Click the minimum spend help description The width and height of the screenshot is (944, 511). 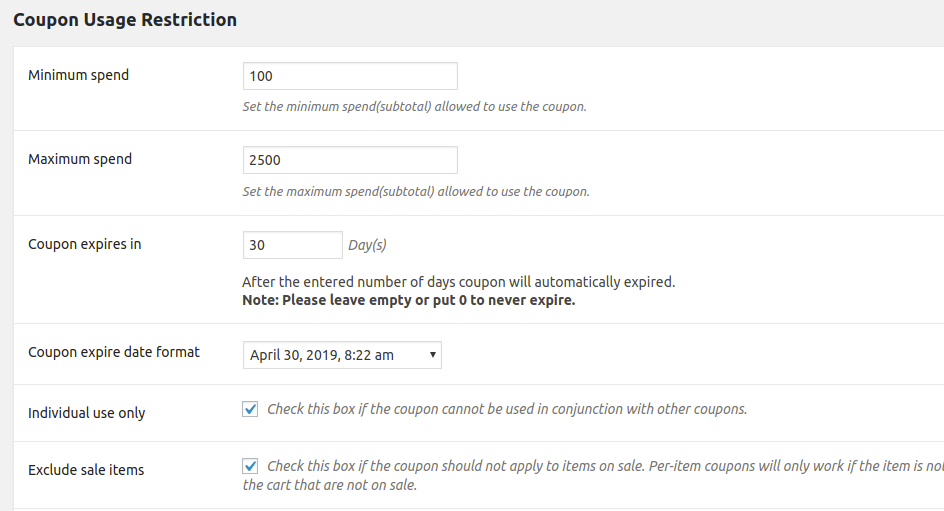(x=414, y=107)
